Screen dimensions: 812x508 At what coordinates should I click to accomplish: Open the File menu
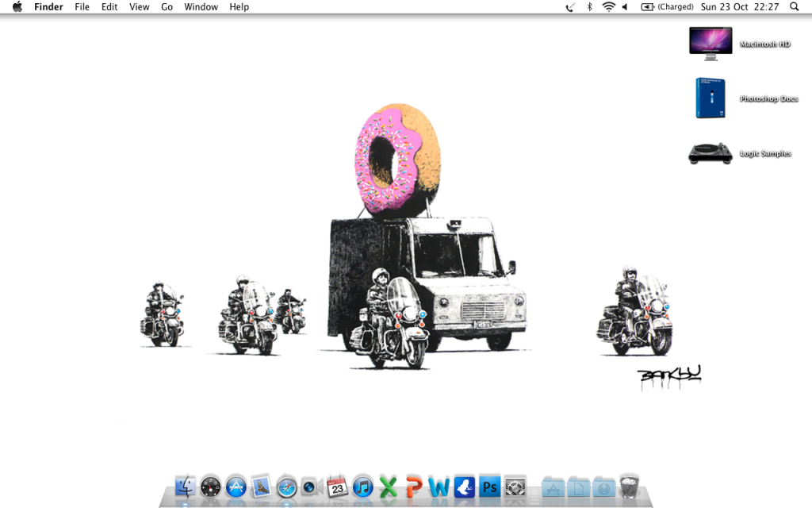(82, 6)
